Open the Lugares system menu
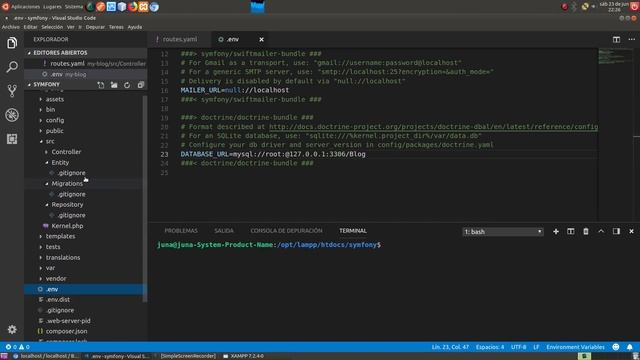The height and width of the screenshot is (360, 640). [52, 7]
